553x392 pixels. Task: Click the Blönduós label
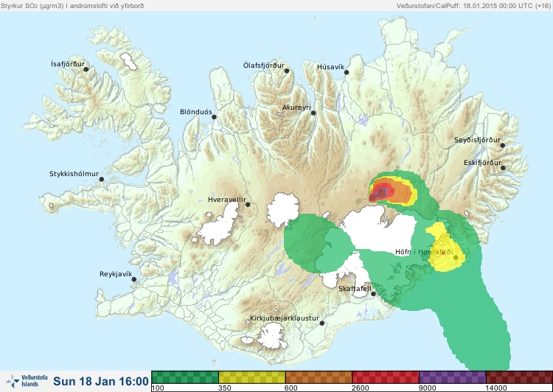[x=195, y=112]
